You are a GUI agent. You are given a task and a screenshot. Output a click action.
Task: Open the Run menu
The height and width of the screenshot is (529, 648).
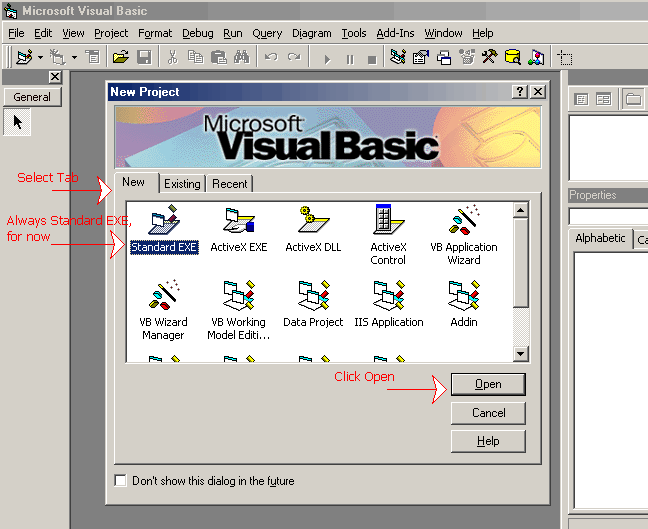(x=233, y=33)
